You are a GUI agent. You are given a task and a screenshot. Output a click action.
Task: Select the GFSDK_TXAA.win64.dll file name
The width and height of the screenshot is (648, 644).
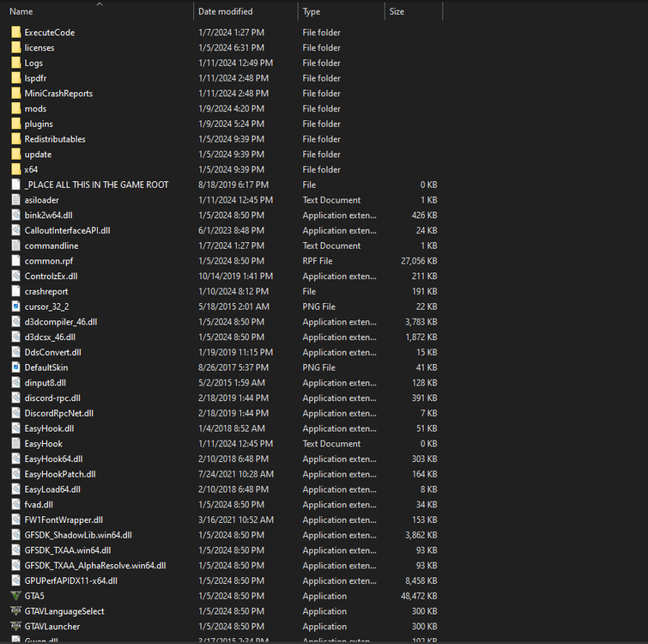(68, 550)
